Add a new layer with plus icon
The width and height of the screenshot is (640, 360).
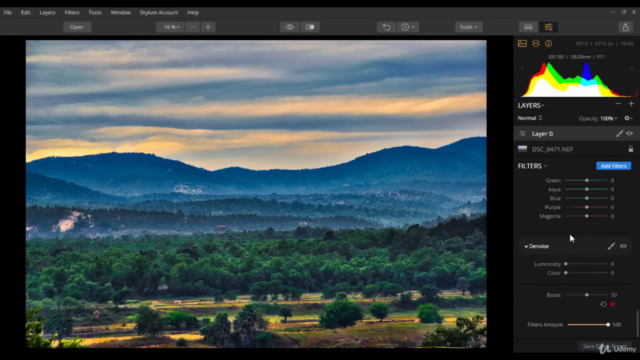pyautogui.click(x=631, y=104)
